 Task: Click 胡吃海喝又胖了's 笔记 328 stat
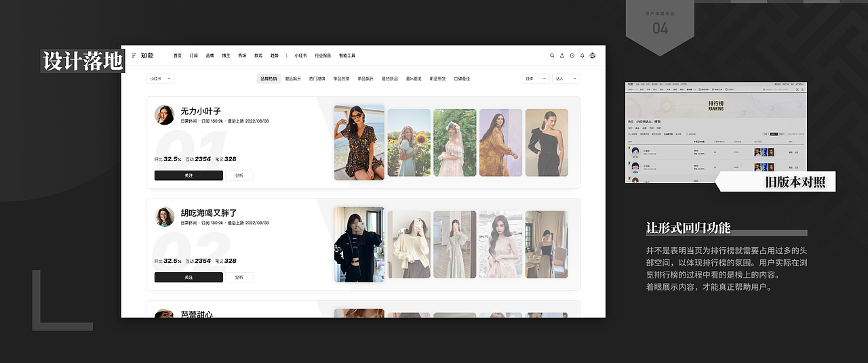[x=225, y=261]
